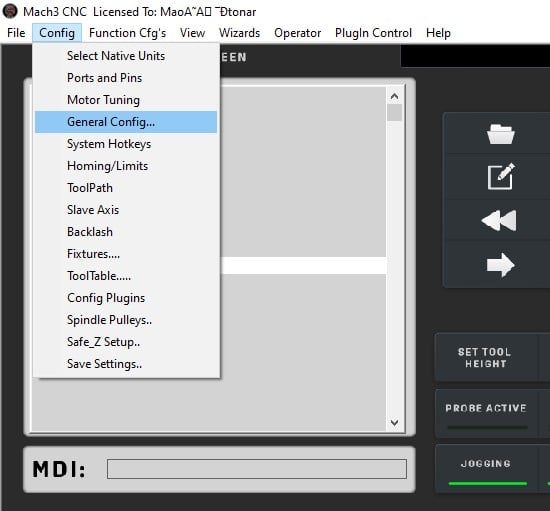This screenshot has height=511, width=550.
Task: Select General Config... entry
Action: [126, 122]
